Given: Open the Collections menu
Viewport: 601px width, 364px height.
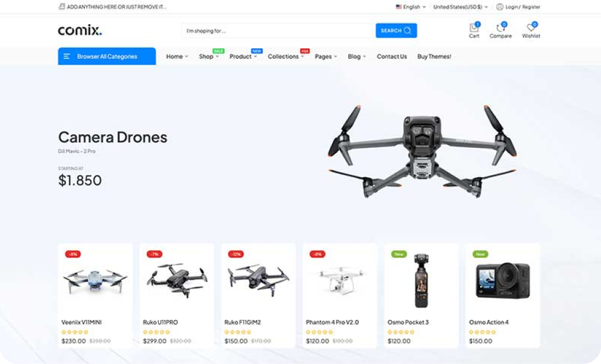Looking at the screenshot, I should (286, 57).
